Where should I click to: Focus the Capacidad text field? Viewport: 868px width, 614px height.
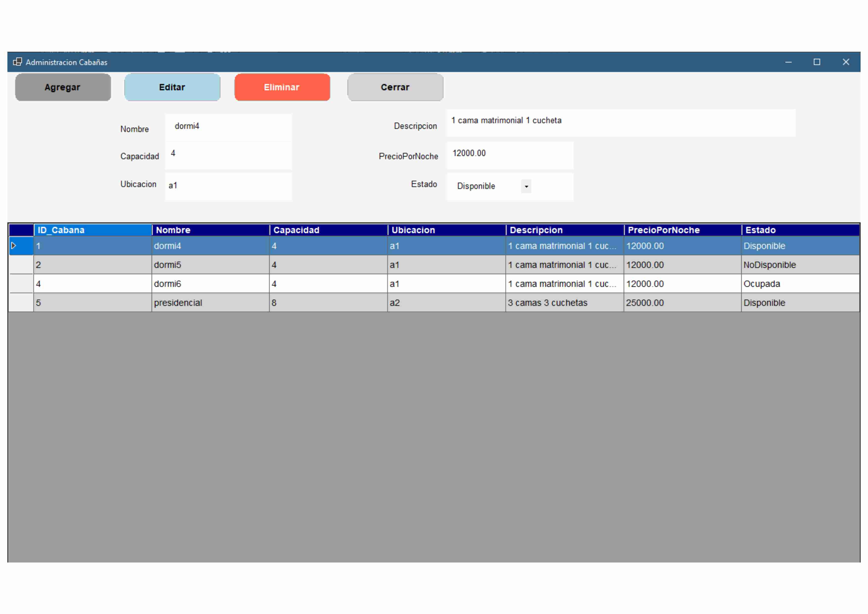(228, 155)
